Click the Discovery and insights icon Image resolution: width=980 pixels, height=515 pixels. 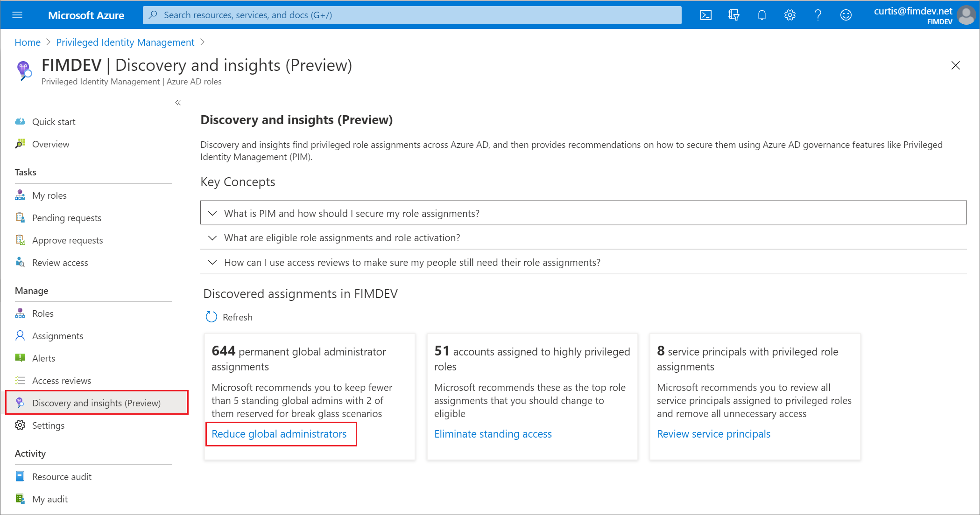pos(20,402)
